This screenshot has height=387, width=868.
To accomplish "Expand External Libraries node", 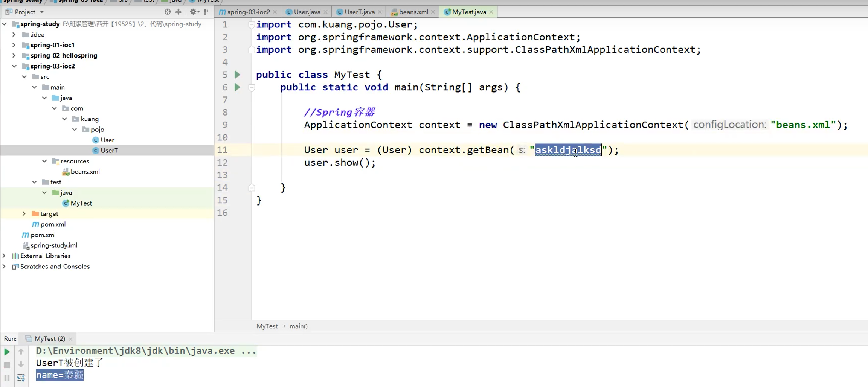I will click(x=4, y=256).
